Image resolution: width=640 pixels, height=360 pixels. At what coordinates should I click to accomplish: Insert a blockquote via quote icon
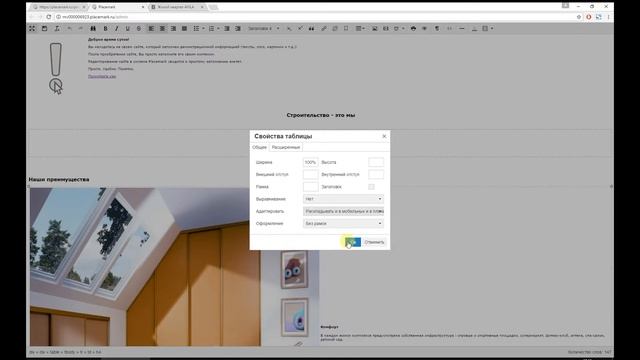(311, 29)
